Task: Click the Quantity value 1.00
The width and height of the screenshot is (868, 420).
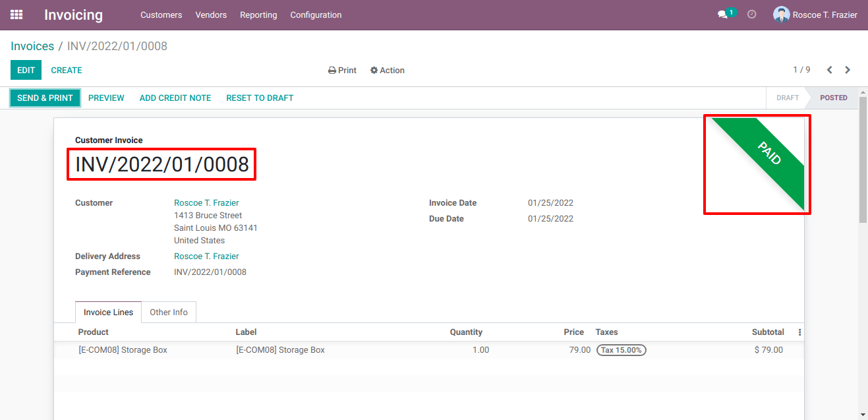Action: pos(480,350)
